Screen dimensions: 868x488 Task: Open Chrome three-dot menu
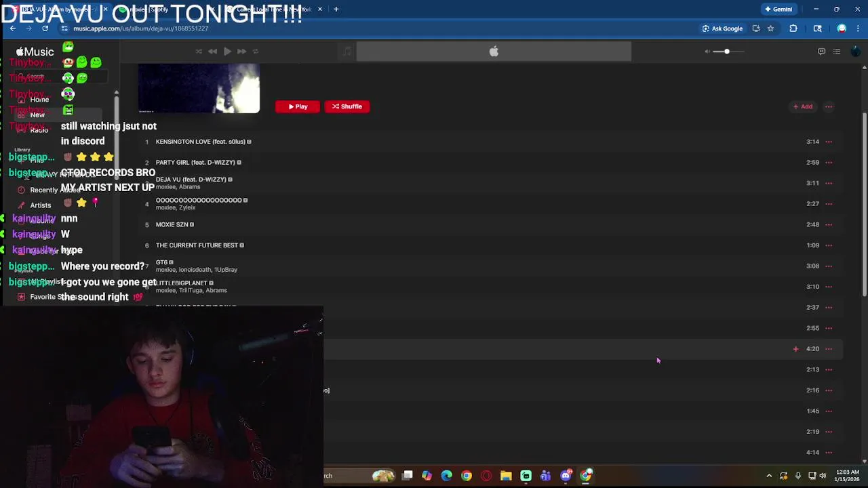(x=859, y=28)
